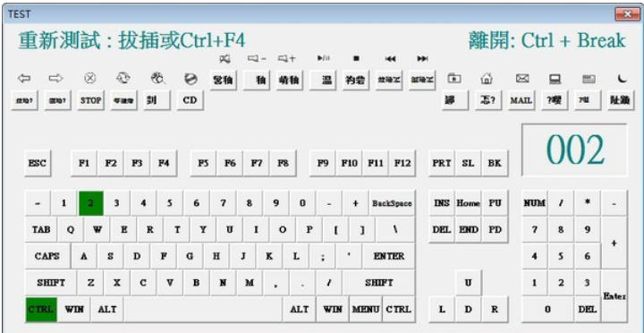Click the W key button
The width and height of the screenshot is (644, 333).
(x=97, y=230)
